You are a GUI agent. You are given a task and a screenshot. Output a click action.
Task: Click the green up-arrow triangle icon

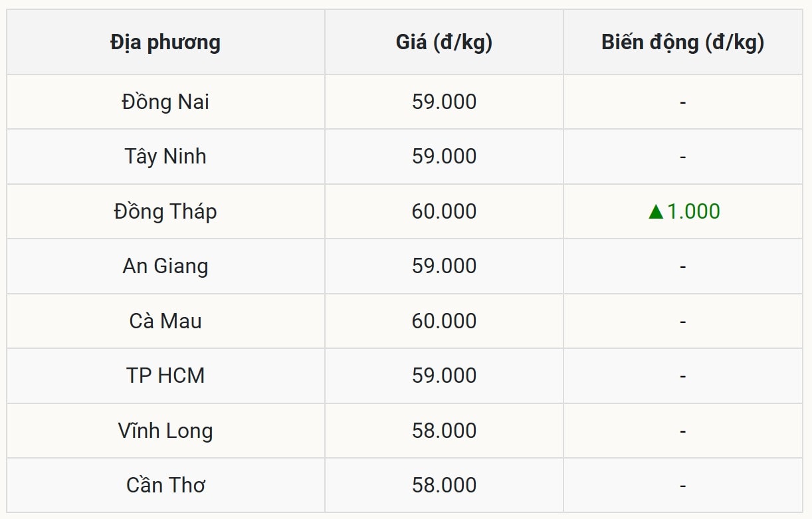tap(656, 212)
